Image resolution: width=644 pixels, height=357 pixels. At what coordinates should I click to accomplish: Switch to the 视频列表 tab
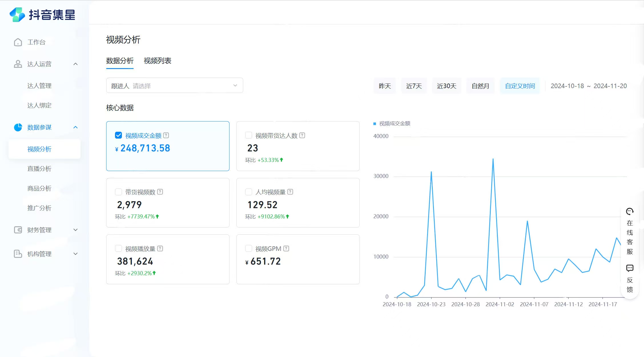tap(157, 61)
